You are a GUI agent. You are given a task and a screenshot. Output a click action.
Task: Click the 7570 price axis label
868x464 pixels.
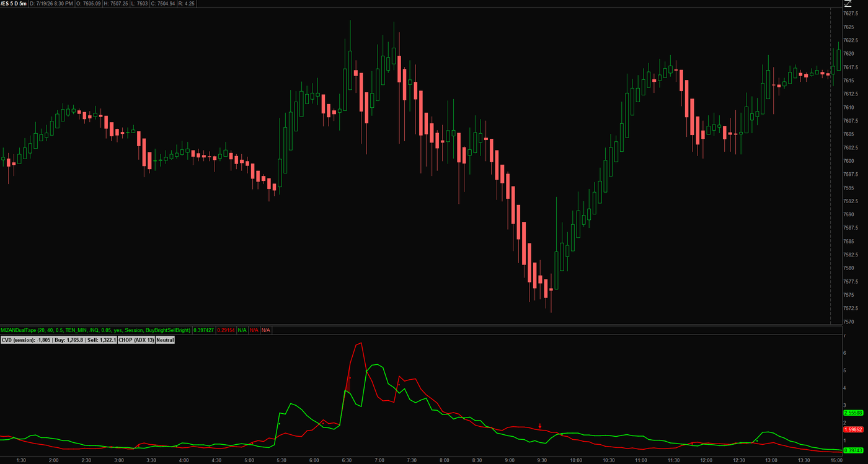[x=849, y=322]
